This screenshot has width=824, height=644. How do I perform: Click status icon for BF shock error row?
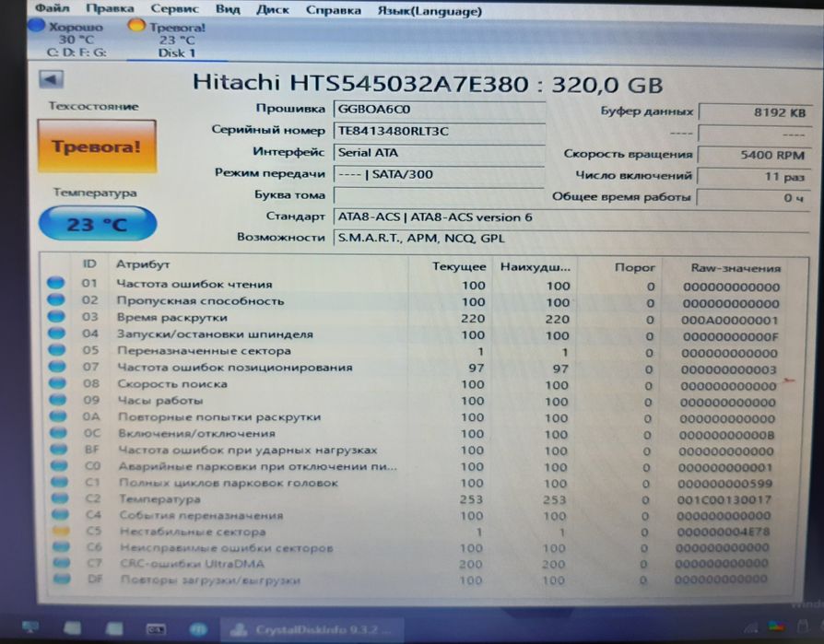click(59, 449)
